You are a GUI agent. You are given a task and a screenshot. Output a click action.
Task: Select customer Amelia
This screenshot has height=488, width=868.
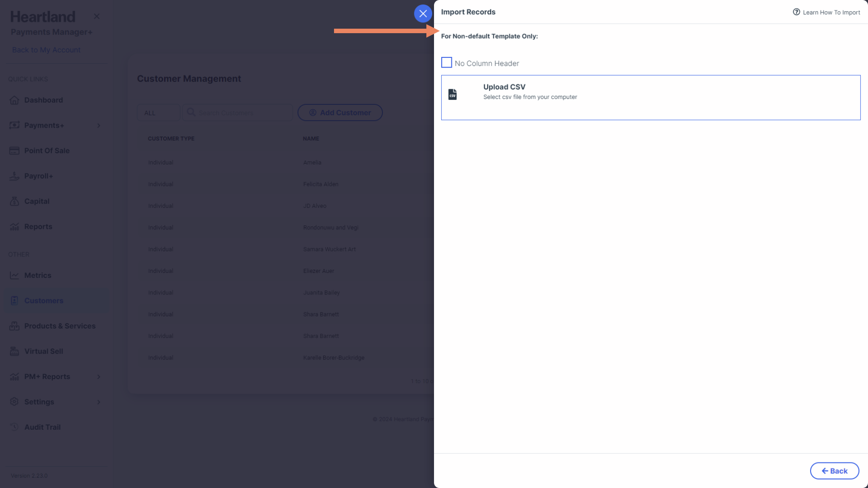pyautogui.click(x=312, y=162)
